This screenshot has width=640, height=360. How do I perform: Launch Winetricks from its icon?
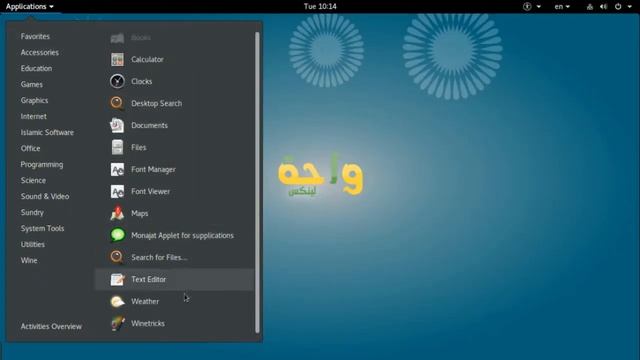[118, 323]
